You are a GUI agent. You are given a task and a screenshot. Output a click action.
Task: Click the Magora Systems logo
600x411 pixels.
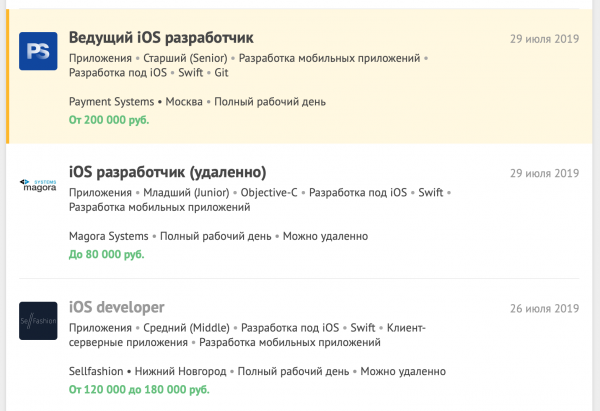[38, 184]
